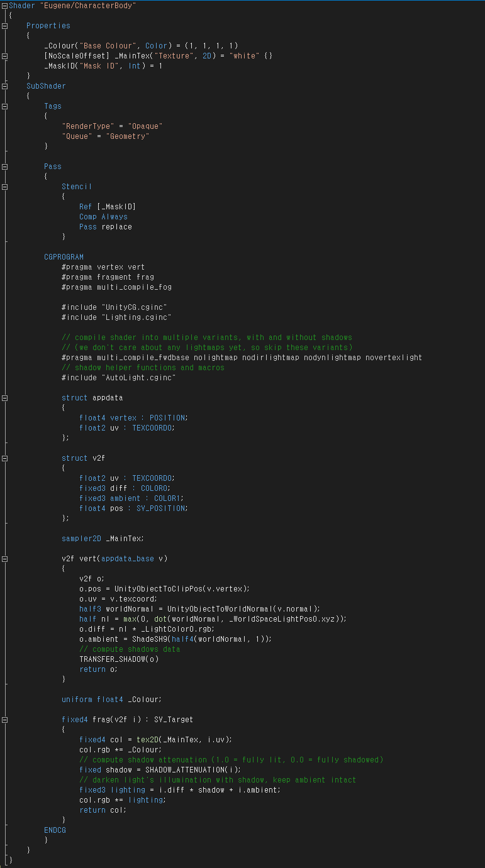Click the fixed3 diff : COLOR0 line

click(125, 488)
